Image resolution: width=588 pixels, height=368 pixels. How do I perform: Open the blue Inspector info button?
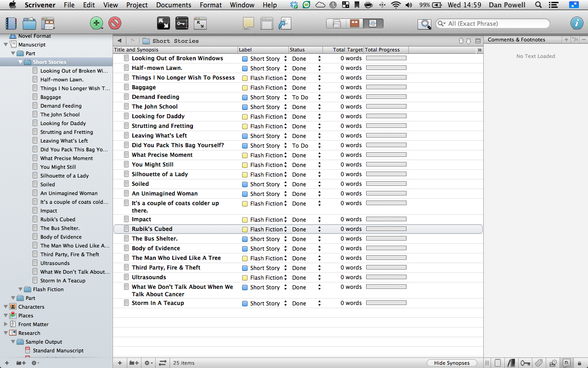point(577,23)
